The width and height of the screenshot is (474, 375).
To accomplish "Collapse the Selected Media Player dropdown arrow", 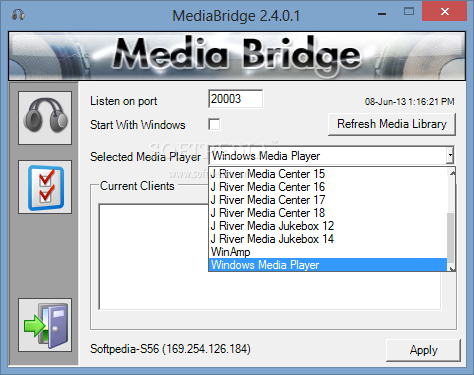I will (450, 155).
